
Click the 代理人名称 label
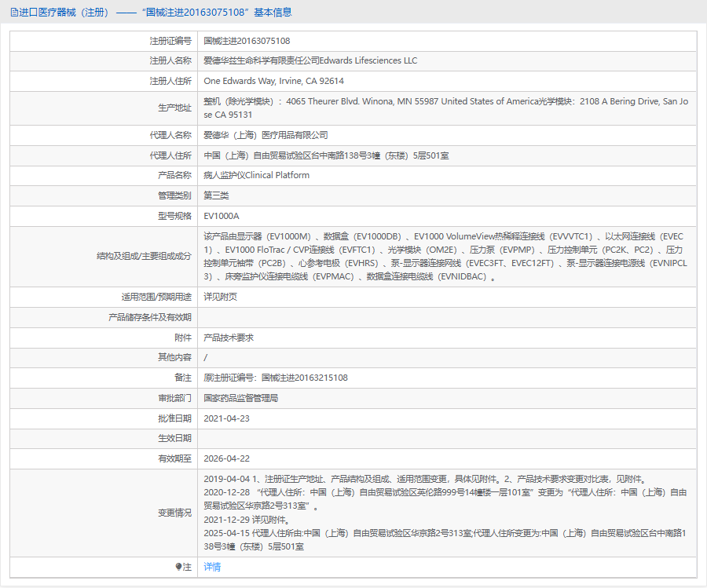[x=170, y=135]
